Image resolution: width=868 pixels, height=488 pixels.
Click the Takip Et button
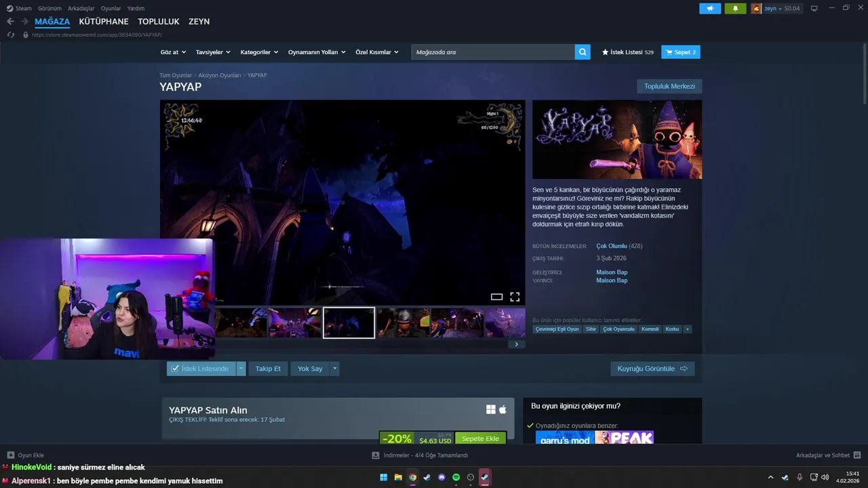[x=268, y=369]
